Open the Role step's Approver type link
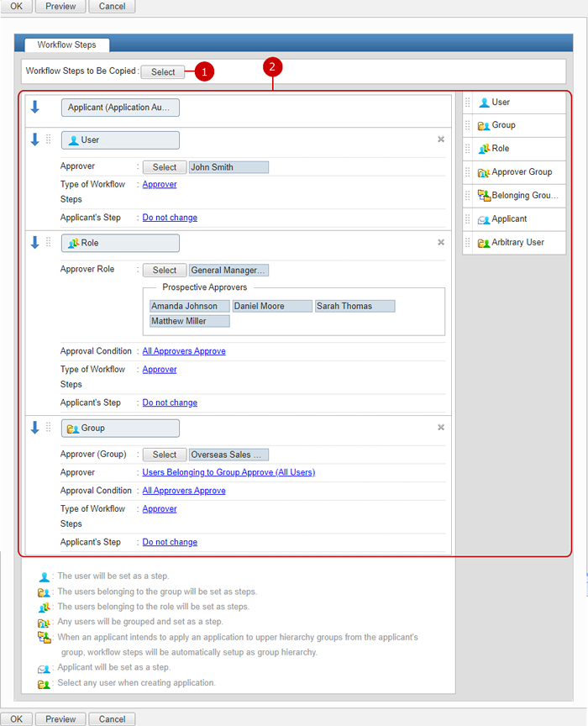This screenshot has width=588, height=726. [160, 370]
